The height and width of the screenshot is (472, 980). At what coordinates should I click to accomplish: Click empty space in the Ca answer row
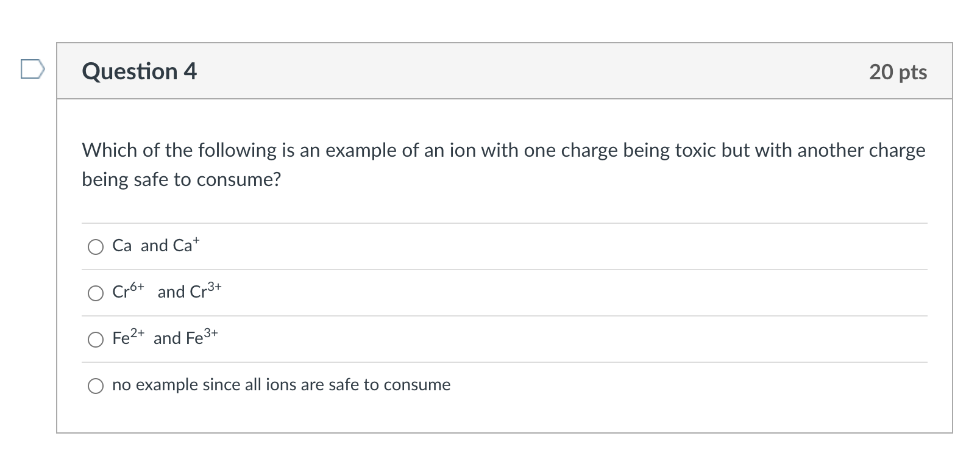[549, 246]
